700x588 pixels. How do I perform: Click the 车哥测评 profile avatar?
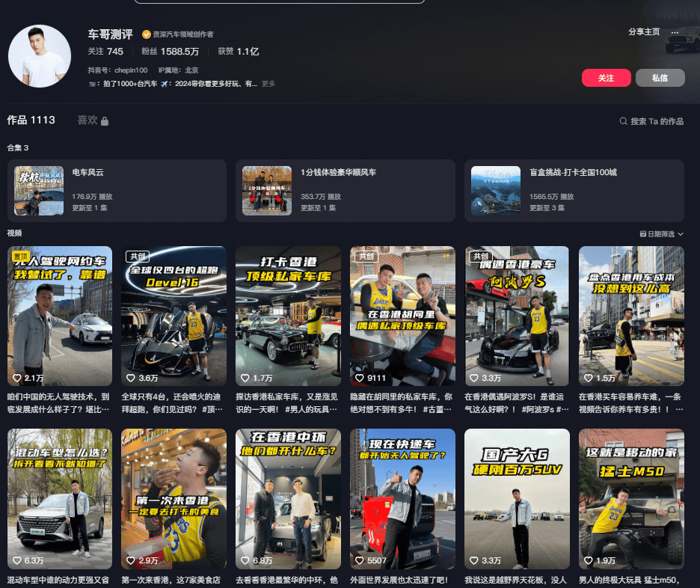click(40, 56)
